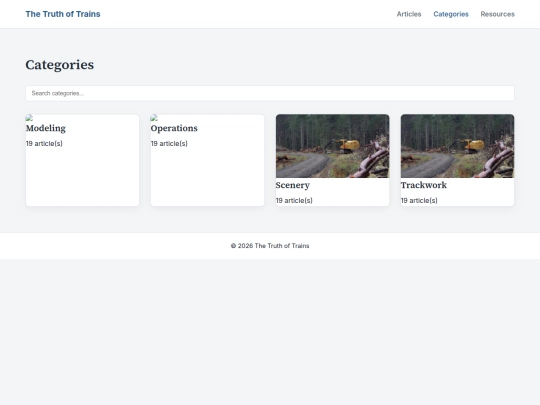Click the broken image icon on Operations card

[x=154, y=118]
